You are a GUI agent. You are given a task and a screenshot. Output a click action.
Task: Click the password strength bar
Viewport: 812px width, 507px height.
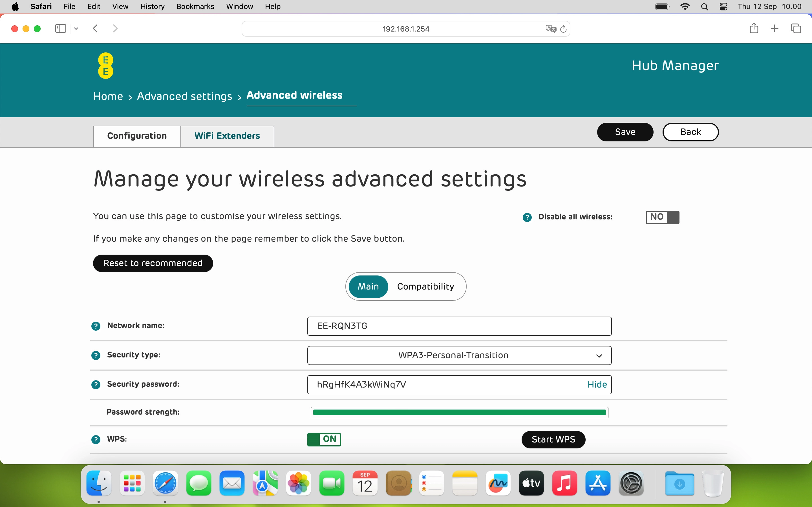pos(459,412)
